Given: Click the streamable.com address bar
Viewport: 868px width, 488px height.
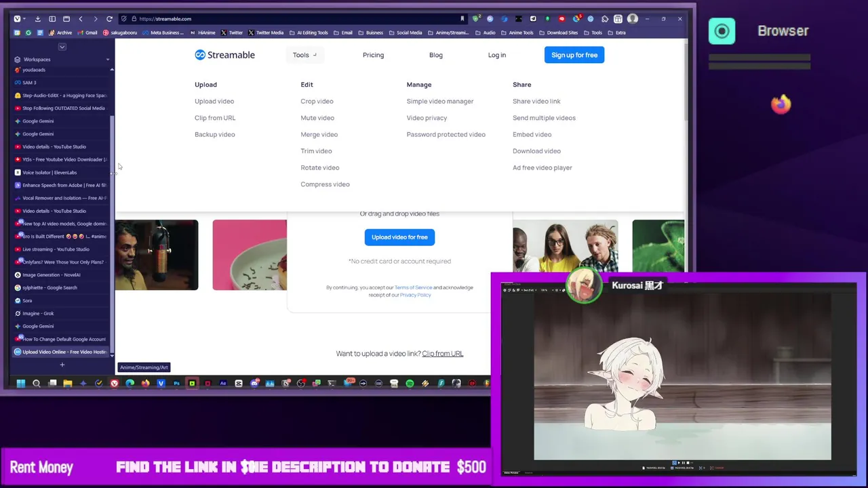Looking at the screenshot, I should click(x=292, y=19).
